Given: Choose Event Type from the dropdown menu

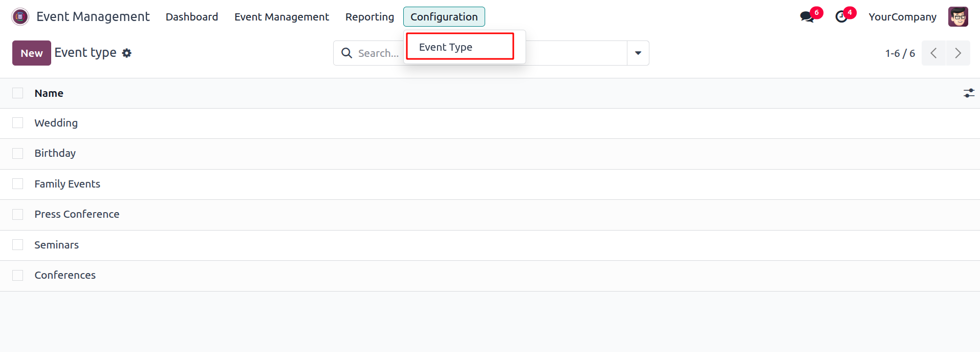Looking at the screenshot, I should (446, 47).
